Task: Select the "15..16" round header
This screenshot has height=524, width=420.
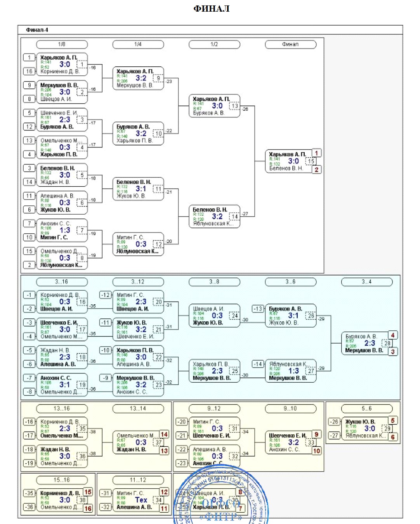Action: coord(62,480)
